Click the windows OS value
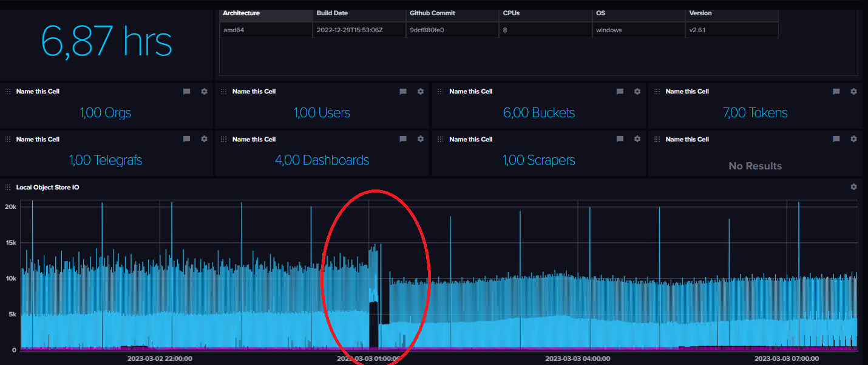Image resolution: width=868 pixels, height=365 pixels. 609,30
